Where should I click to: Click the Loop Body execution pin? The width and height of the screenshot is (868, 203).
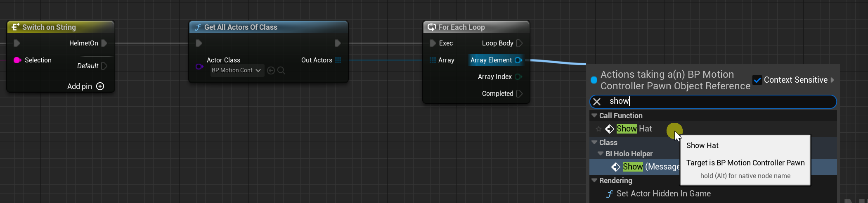tap(519, 43)
